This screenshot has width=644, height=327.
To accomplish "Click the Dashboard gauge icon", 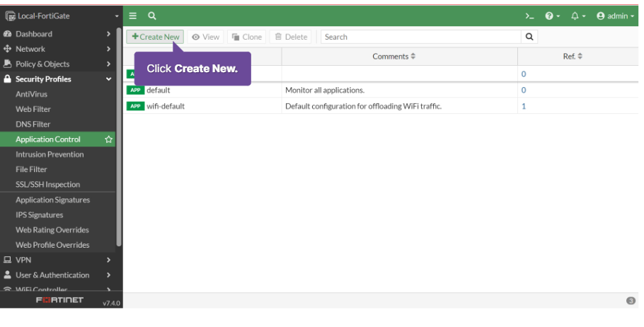I will (x=7, y=34).
